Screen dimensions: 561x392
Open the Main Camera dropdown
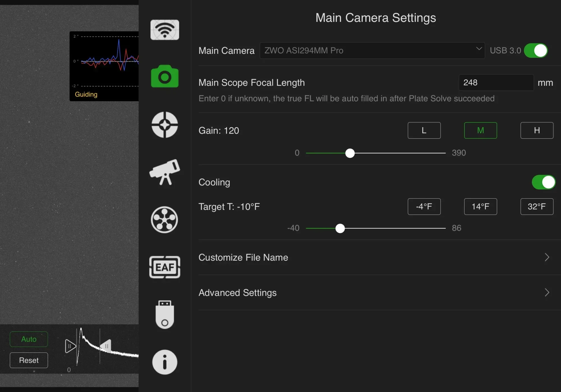tap(372, 51)
